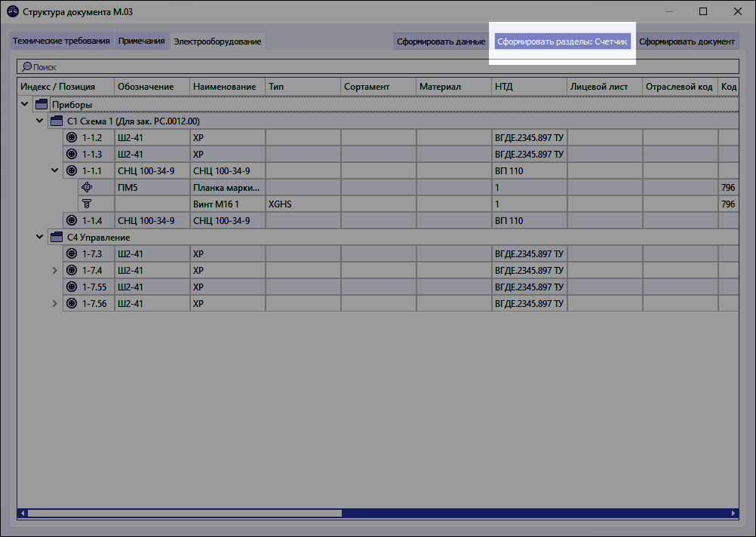
Task: Click the part icon next to ПМ5
Action: coord(87,187)
